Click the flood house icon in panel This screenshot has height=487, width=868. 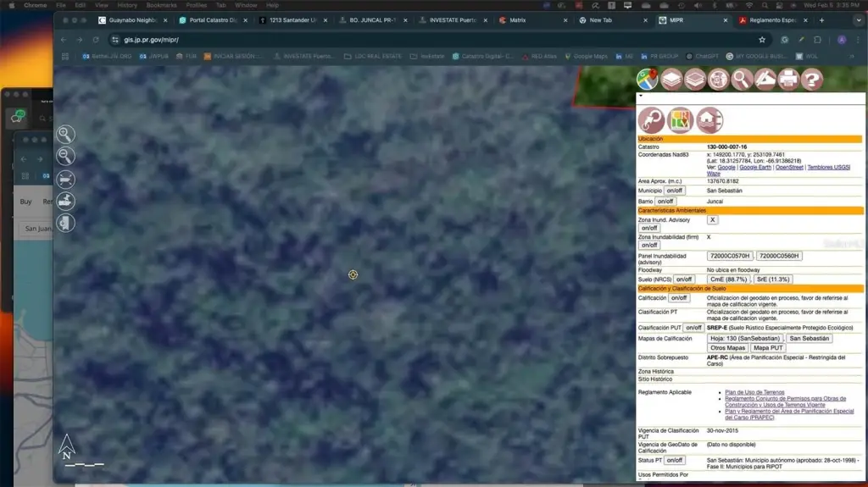pos(709,120)
